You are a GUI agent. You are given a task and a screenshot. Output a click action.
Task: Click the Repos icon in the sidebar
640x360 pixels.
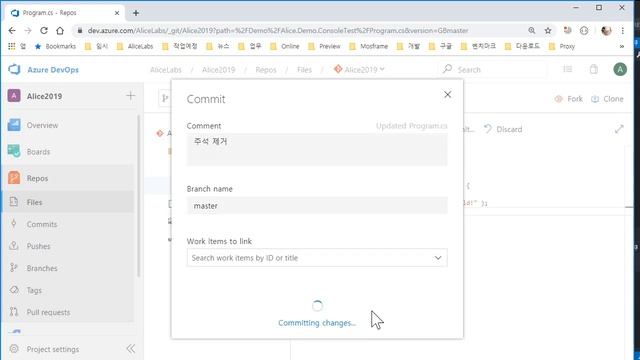pos(14,178)
